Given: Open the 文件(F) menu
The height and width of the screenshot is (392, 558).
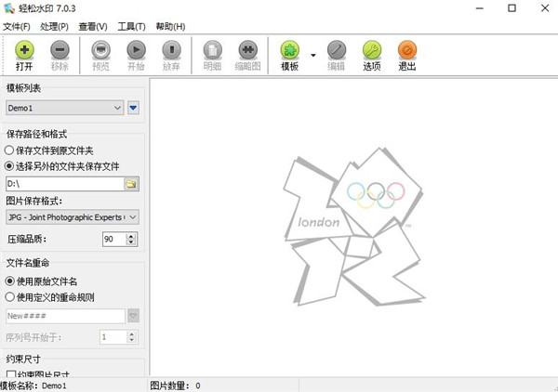Looking at the screenshot, I should pos(17,26).
